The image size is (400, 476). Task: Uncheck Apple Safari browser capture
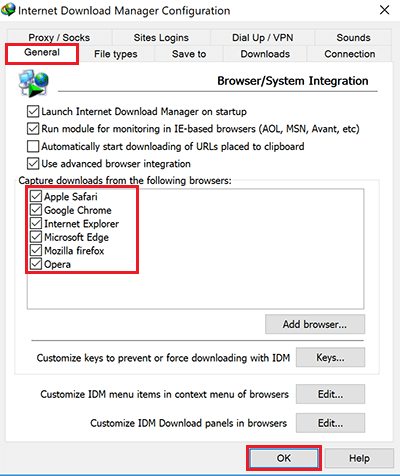click(x=36, y=196)
